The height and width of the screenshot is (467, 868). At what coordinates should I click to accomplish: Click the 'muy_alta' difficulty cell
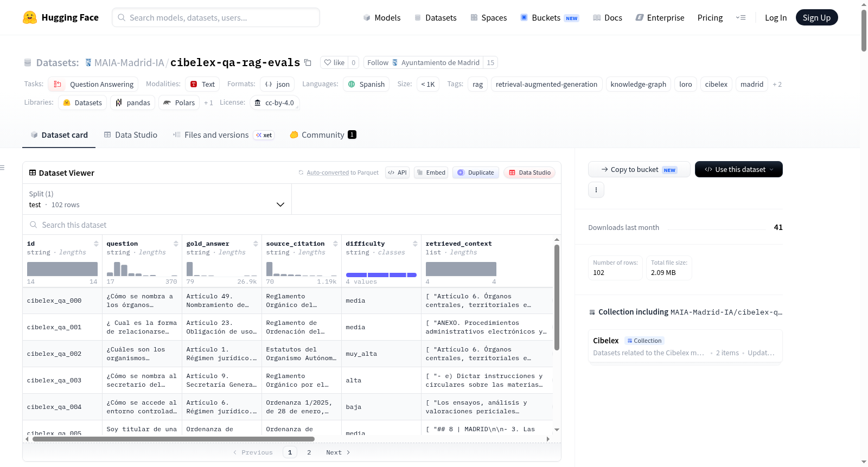(381, 354)
